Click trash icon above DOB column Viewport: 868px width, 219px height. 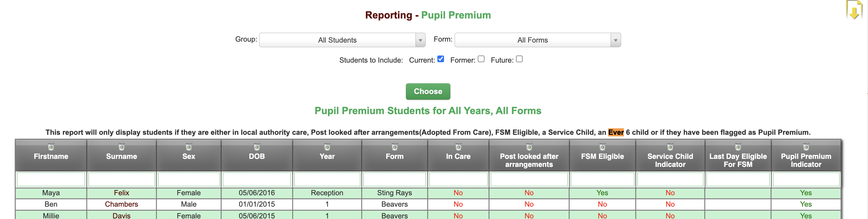[x=257, y=147]
